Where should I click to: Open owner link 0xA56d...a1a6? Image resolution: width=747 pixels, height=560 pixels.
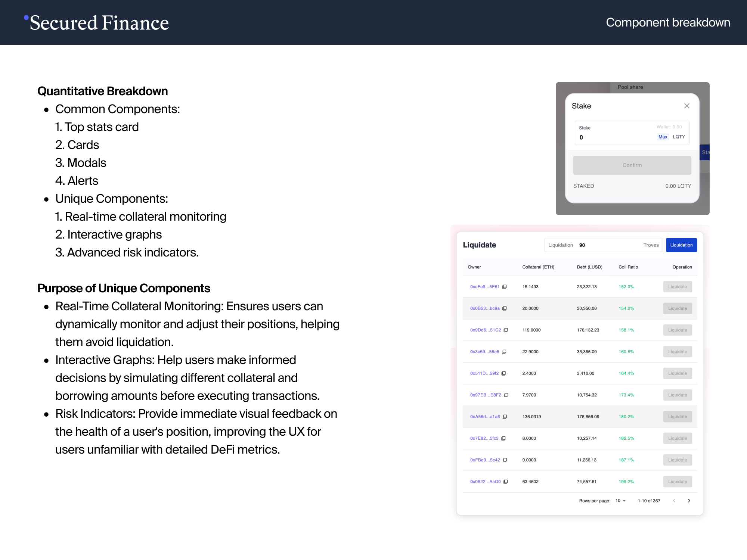pos(485,417)
